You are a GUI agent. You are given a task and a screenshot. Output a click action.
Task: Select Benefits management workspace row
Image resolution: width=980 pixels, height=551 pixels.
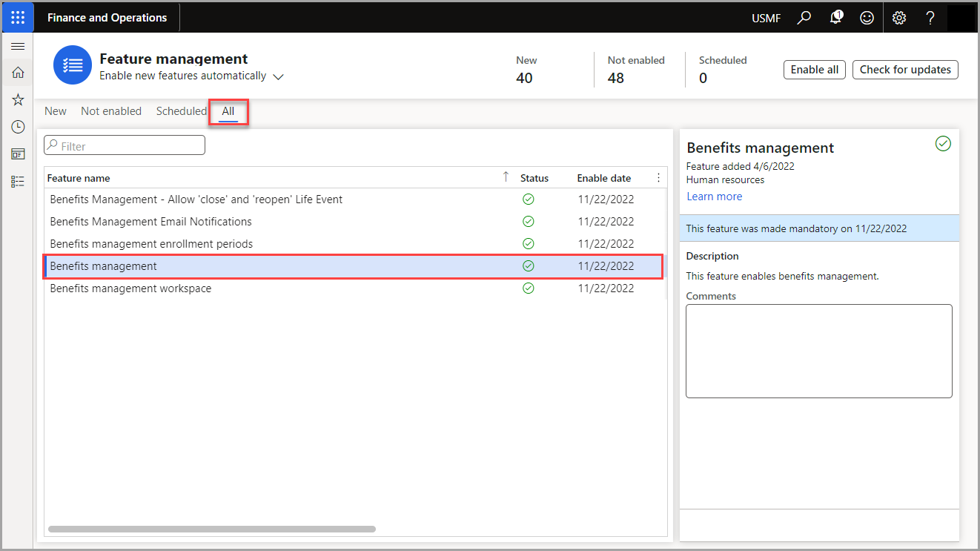(354, 288)
